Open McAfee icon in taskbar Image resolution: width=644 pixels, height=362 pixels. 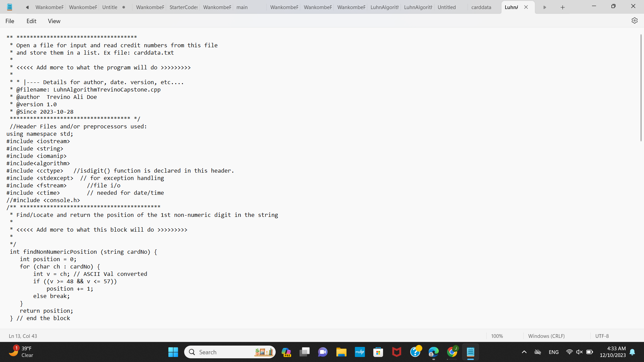tap(396, 352)
